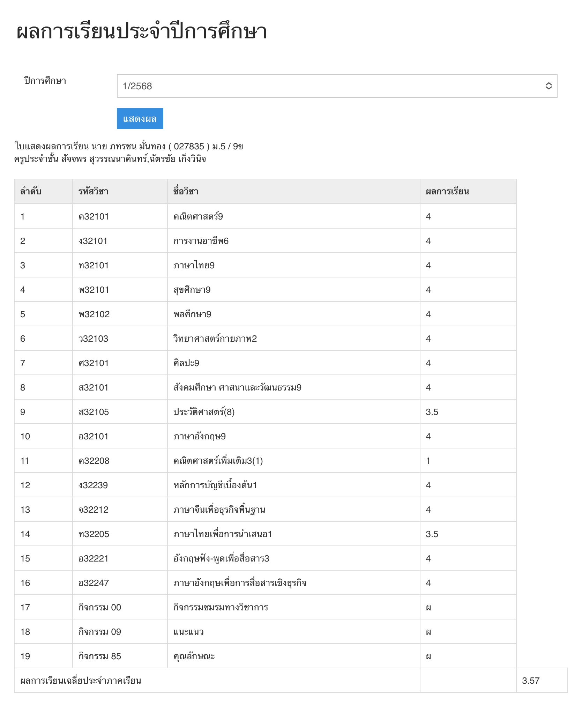Select the วิทยาศาสตร์กายภาพ2 subject row
This screenshot has height=728, width=582.
point(215,339)
